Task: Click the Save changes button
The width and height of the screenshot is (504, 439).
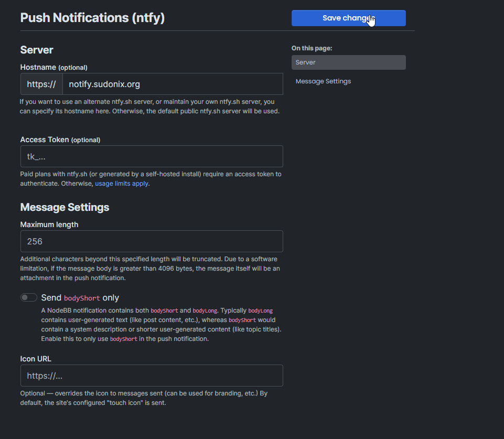Action: coord(348,18)
